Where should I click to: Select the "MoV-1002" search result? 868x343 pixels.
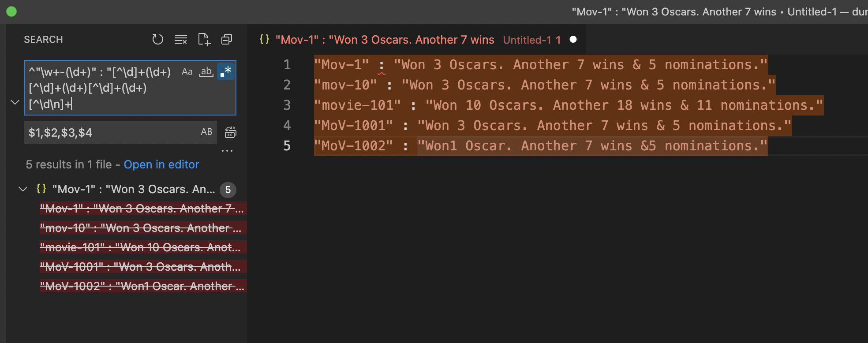[x=141, y=286]
